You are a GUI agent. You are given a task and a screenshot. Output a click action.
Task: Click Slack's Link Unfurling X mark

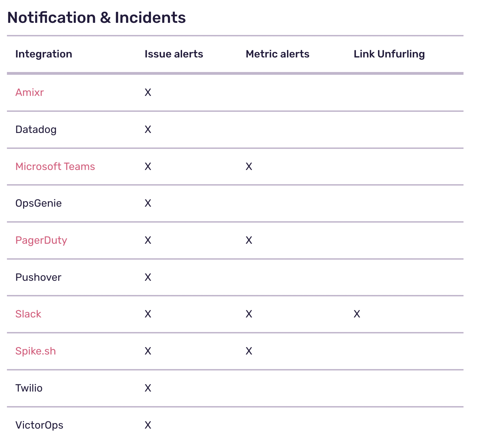pyautogui.click(x=357, y=314)
